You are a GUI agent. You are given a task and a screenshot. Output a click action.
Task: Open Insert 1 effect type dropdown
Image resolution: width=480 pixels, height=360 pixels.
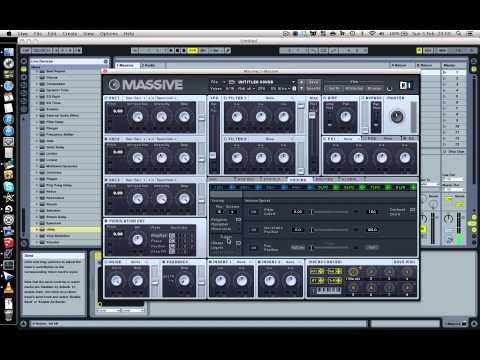[x=243, y=262]
